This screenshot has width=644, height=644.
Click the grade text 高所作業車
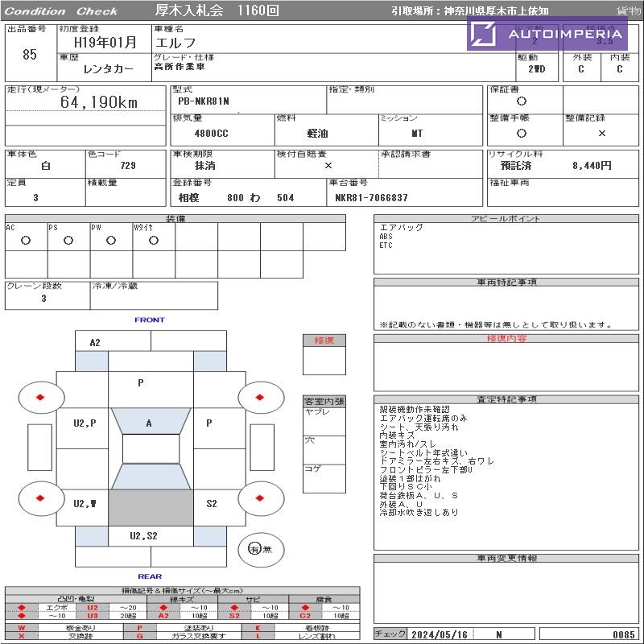180,67
